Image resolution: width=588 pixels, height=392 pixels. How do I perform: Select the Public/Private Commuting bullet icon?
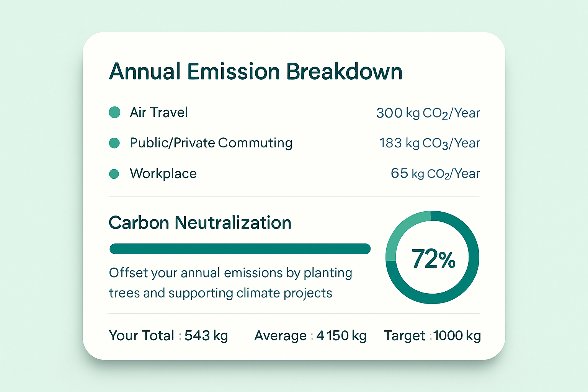[114, 143]
